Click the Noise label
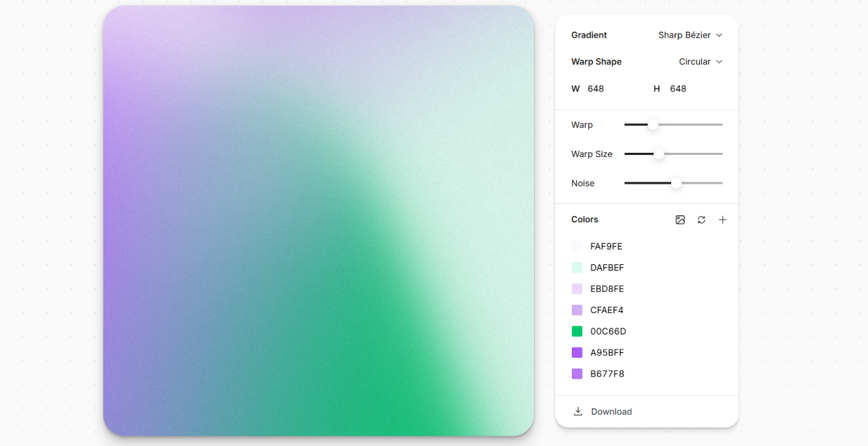This screenshot has width=868, height=446. (583, 183)
